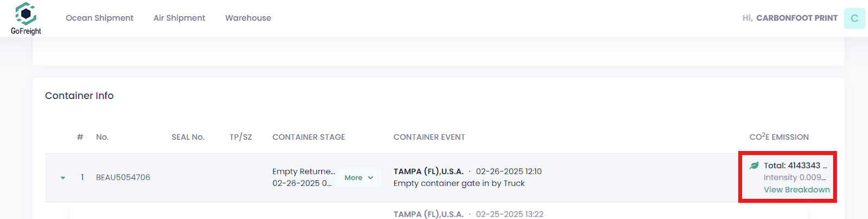Image resolution: width=868 pixels, height=219 pixels.
Task: Click the Intensity 0.009 emission text
Action: tap(794, 178)
